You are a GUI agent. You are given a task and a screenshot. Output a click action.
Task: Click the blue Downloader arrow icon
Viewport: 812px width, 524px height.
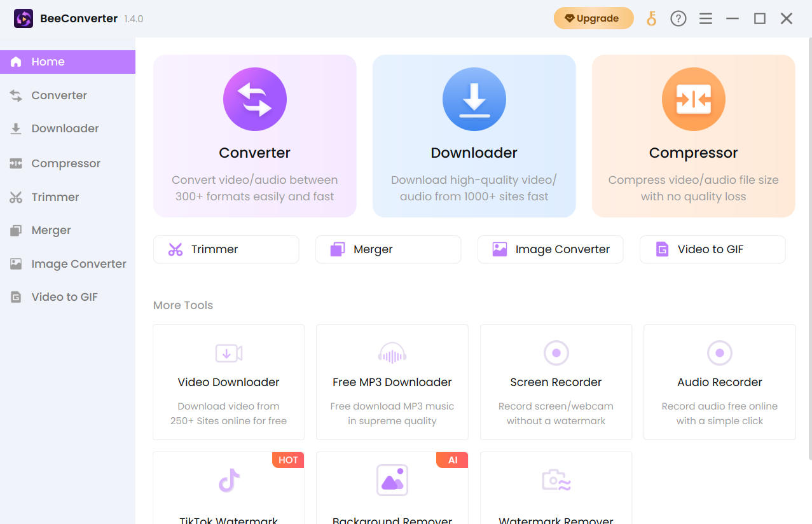tap(474, 99)
